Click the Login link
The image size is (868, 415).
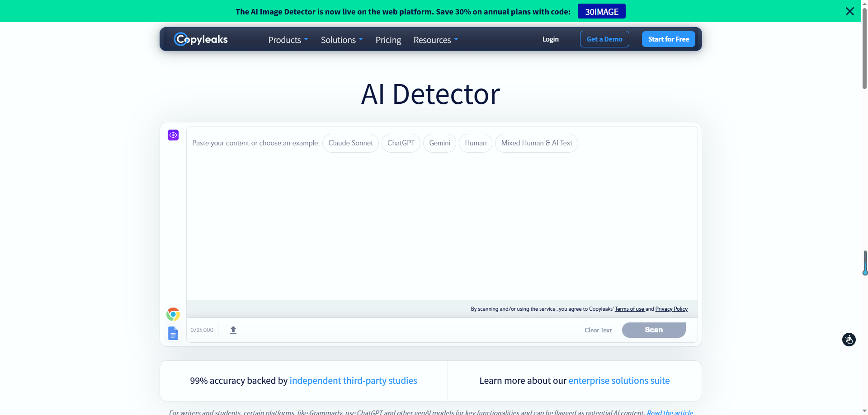pyautogui.click(x=550, y=39)
